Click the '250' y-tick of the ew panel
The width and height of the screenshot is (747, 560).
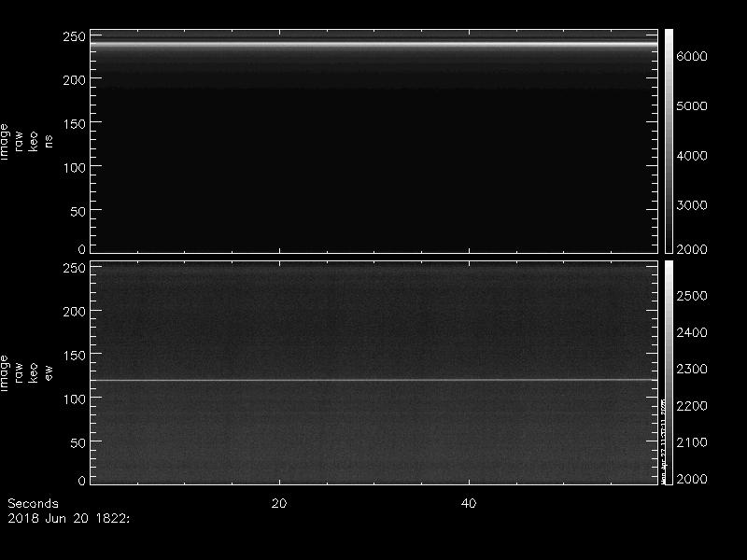pyautogui.click(x=75, y=268)
